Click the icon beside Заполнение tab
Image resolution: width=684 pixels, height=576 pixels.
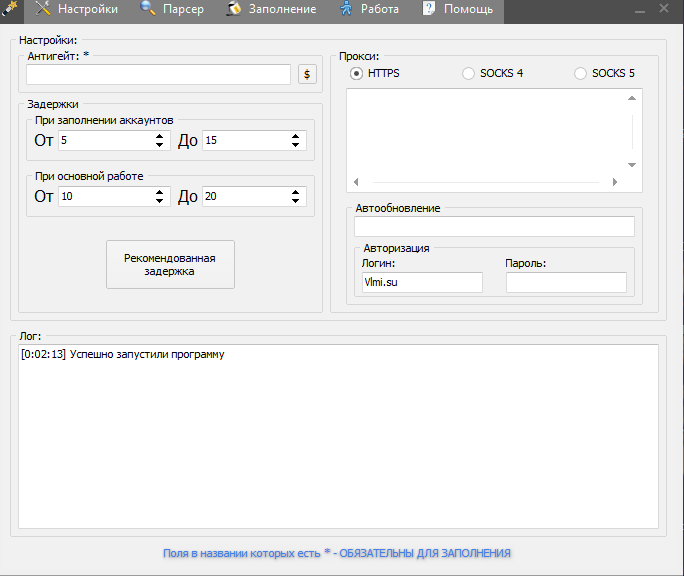pos(234,9)
